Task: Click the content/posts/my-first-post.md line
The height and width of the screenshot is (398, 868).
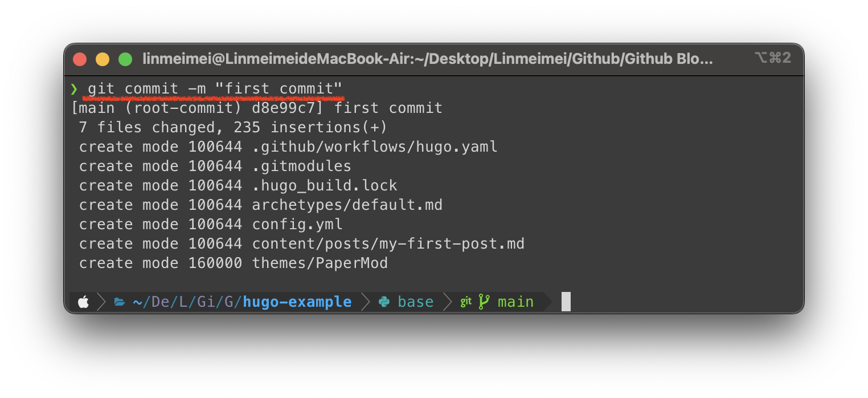Action: point(302,244)
